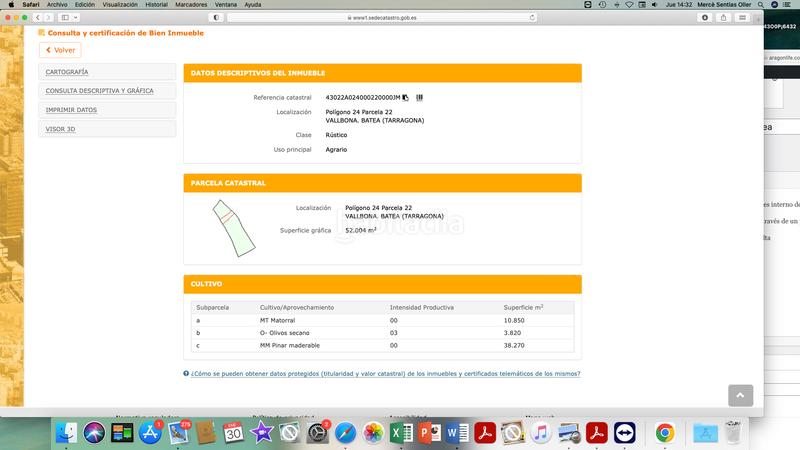The image size is (800, 450).
Task: Click the barcode icon beside cadastral reference
Action: click(x=419, y=98)
